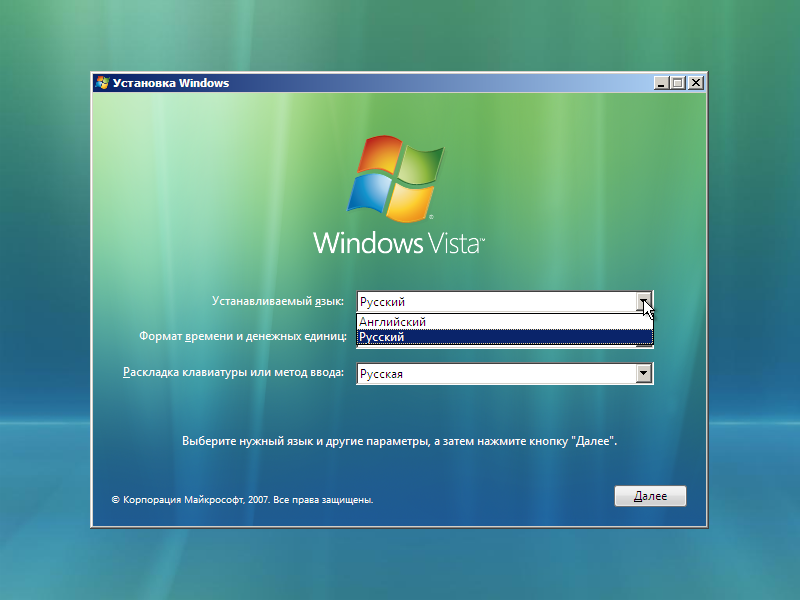Click the Windows flag icon in title bar
The height and width of the screenshot is (600, 800).
(x=102, y=83)
